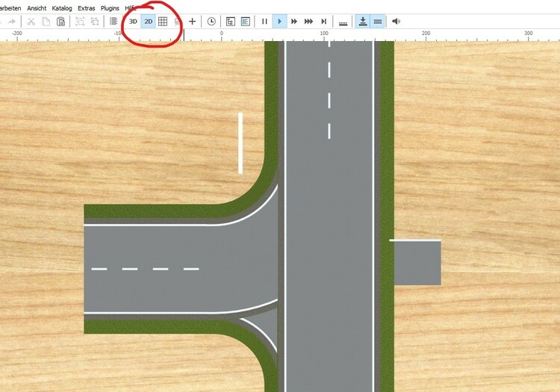Click the redo arrow icon
The image size is (560, 392).
[x=12, y=22]
